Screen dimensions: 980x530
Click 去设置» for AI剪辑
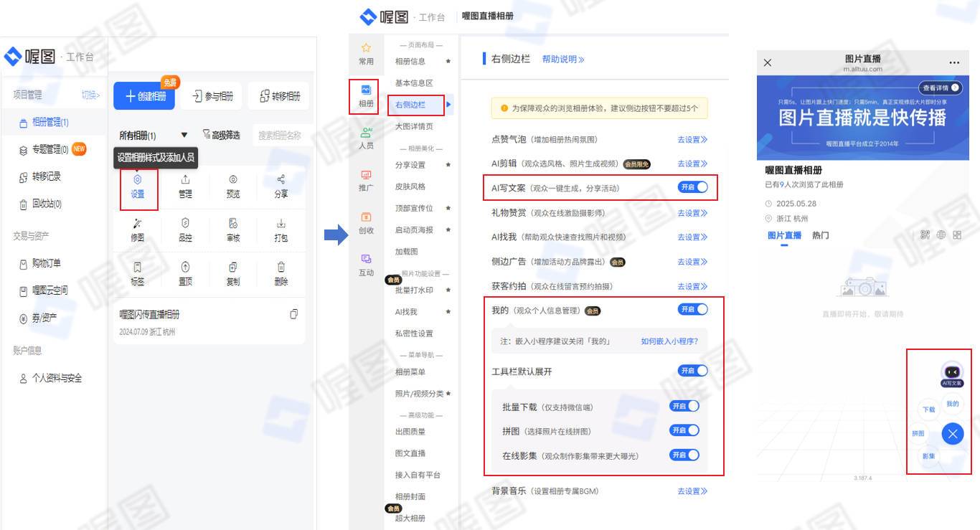(x=692, y=164)
